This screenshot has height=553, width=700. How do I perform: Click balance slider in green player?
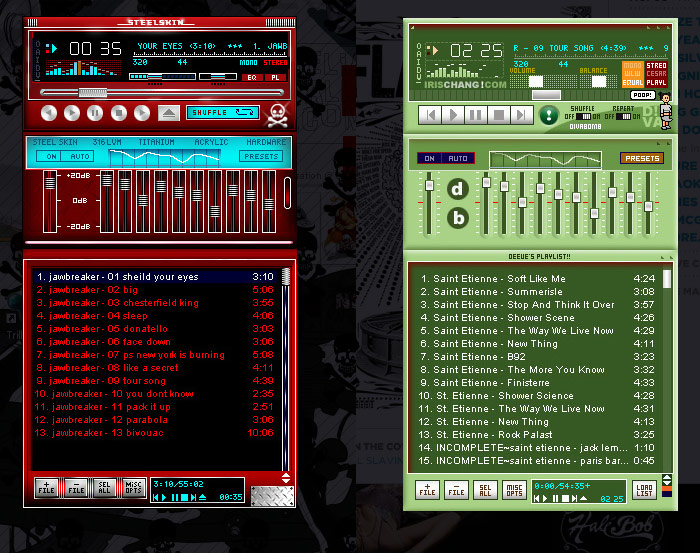(x=600, y=81)
